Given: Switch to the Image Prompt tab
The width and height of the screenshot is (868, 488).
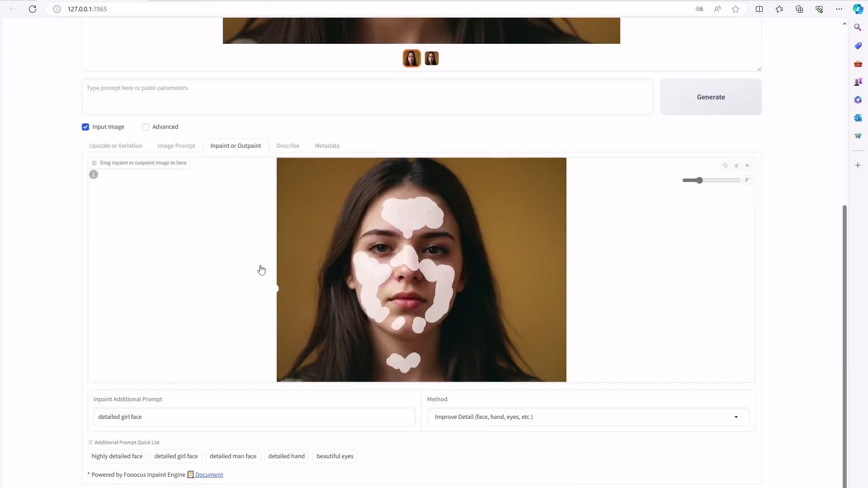Looking at the screenshot, I should pyautogui.click(x=176, y=146).
